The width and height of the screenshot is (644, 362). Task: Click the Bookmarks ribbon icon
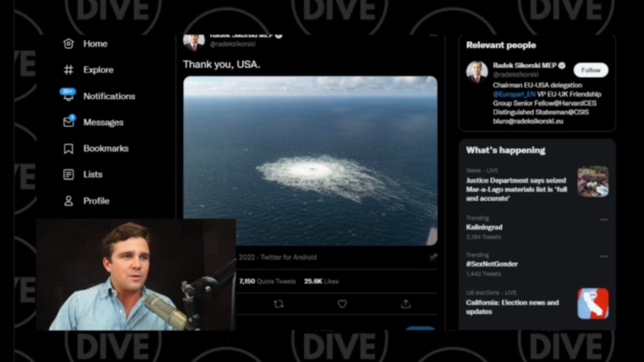[68, 148]
